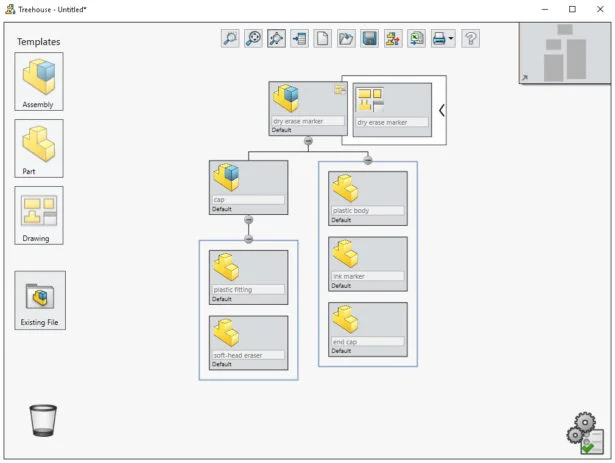This screenshot has height=463, width=615.
Task: Open the Print dropdown arrow
Action: 451,40
